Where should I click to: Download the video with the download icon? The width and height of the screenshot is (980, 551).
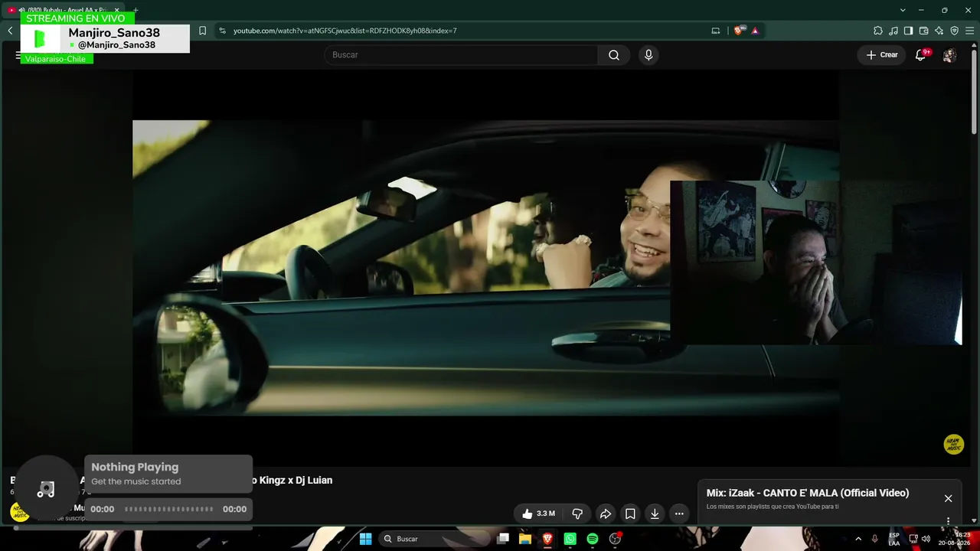pyautogui.click(x=655, y=514)
